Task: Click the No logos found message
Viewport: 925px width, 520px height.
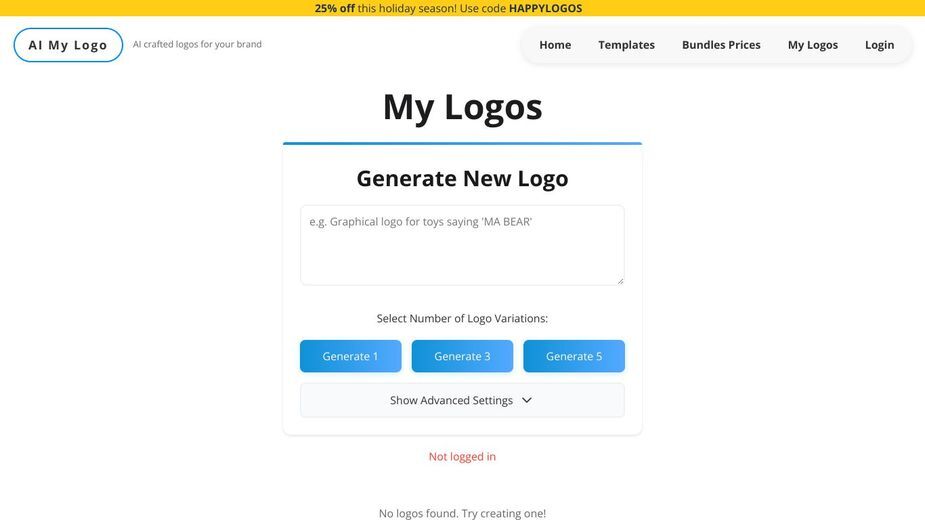Action: pyautogui.click(x=462, y=513)
